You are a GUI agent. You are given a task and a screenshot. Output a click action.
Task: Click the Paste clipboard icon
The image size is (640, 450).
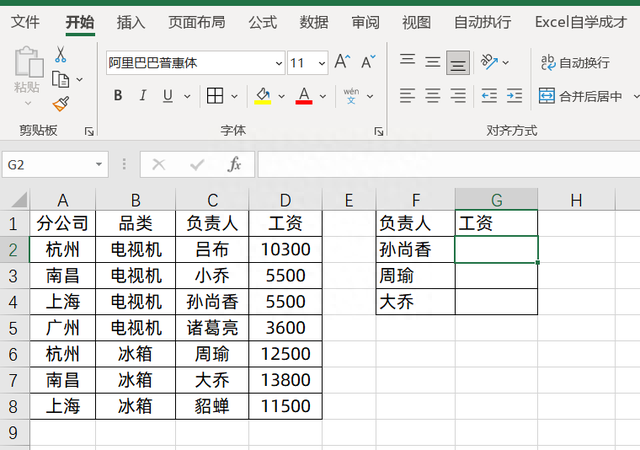point(29,62)
